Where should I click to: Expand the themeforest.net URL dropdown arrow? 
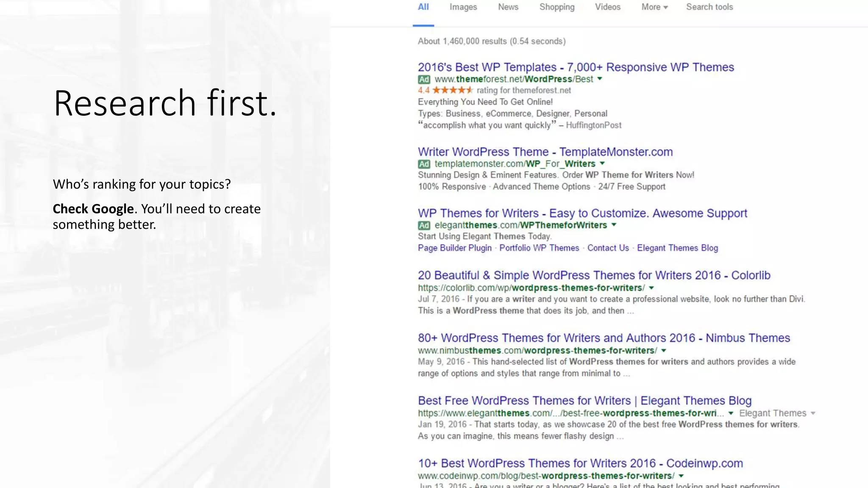click(600, 79)
